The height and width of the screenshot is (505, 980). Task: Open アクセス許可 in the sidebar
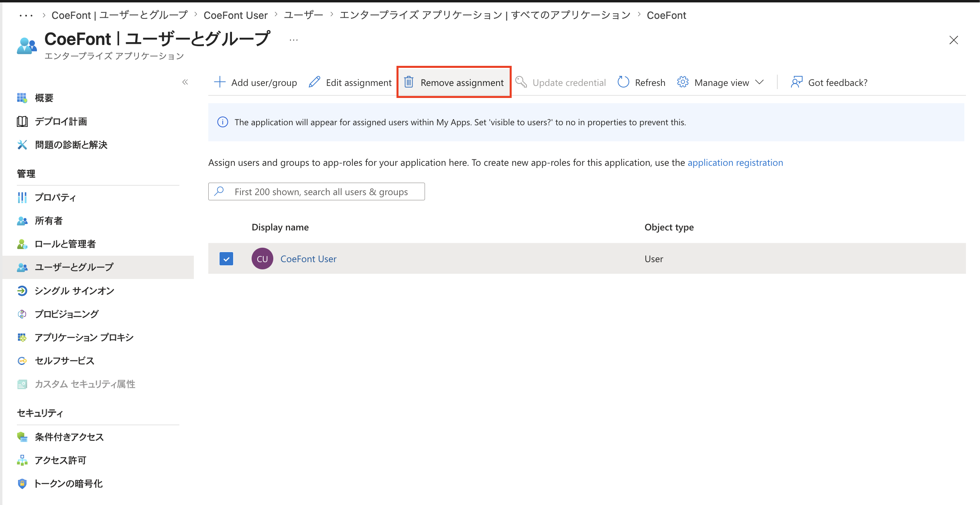(61, 460)
